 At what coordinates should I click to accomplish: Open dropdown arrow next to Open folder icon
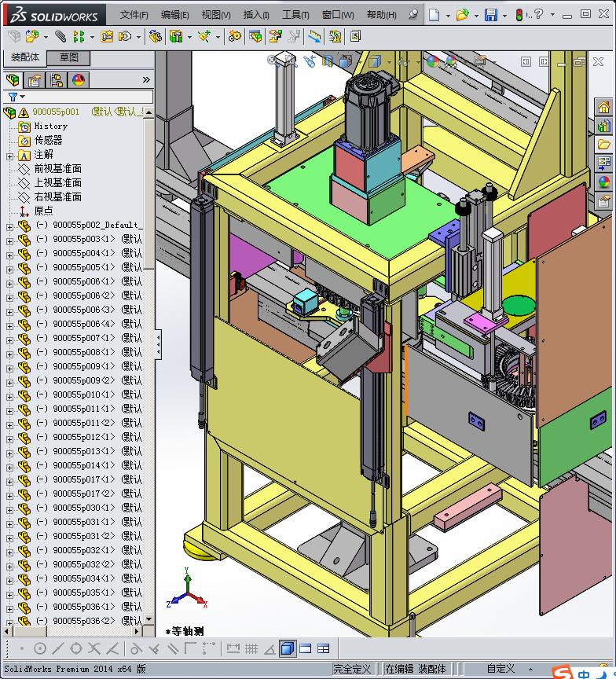(x=476, y=16)
